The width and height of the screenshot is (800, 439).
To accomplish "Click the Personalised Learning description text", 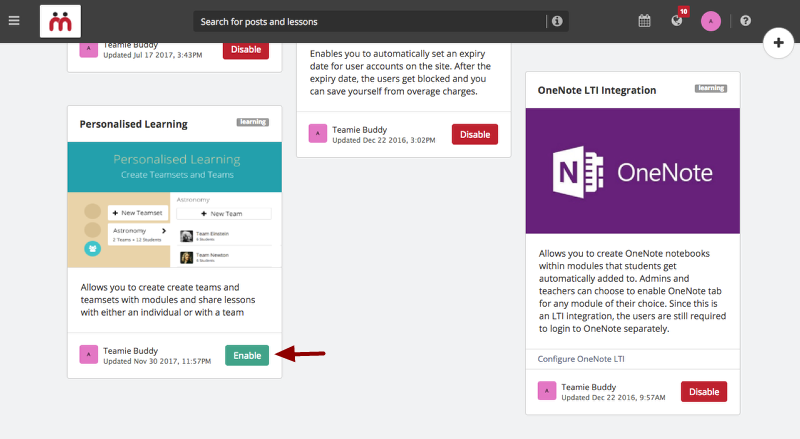I will [x=168, y=300].
